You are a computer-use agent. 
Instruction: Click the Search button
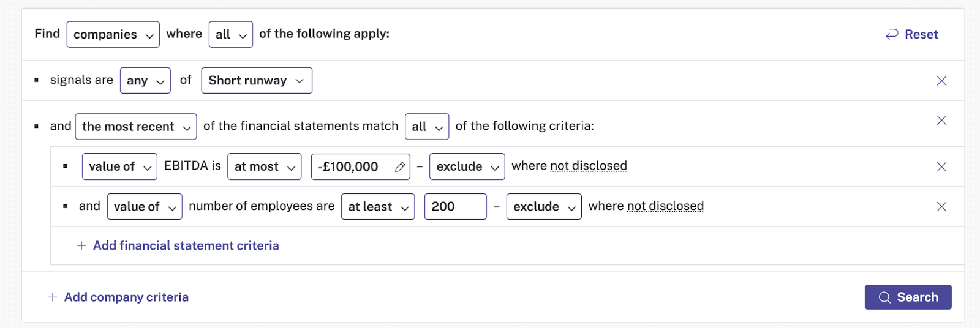point(908,297)
